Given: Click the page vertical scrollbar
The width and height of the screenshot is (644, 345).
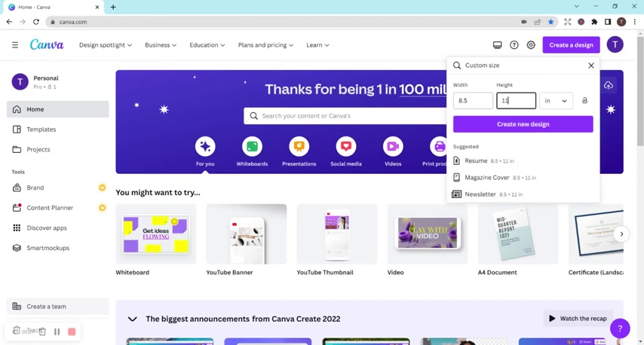Looking at the screenshot, I should click(640, 90).
